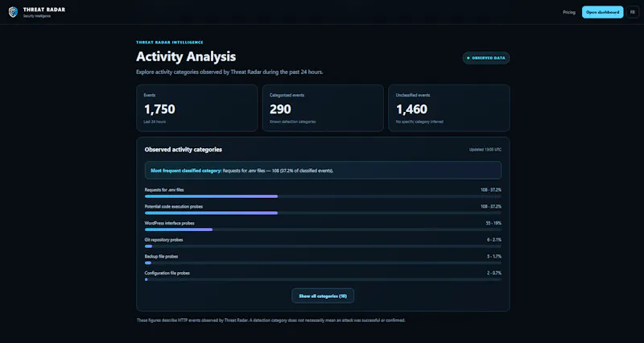Click the Potential code execution probes label
The height and width of the screenshot is (343, 644).
point(173,207)
